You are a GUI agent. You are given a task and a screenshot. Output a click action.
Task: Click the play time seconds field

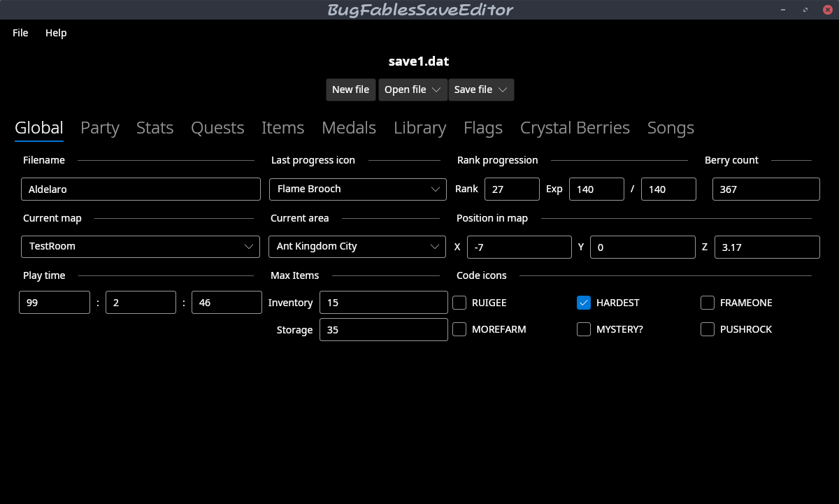point(227,303)
